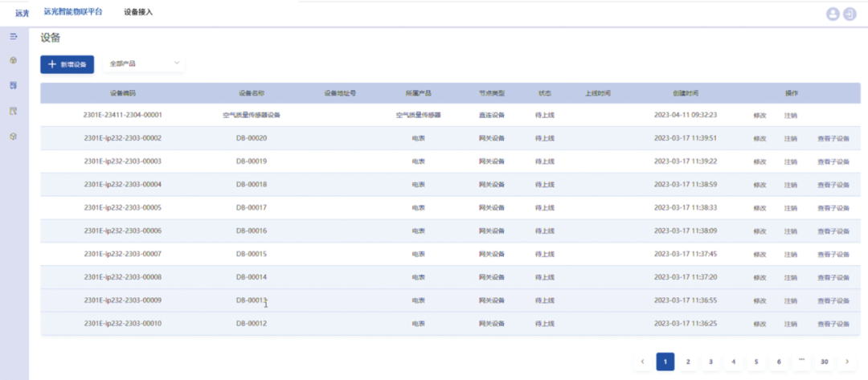Open the 全部产品 product filter dropdown
This screenshot has height=380, width=868.
[x=144, y=63]
